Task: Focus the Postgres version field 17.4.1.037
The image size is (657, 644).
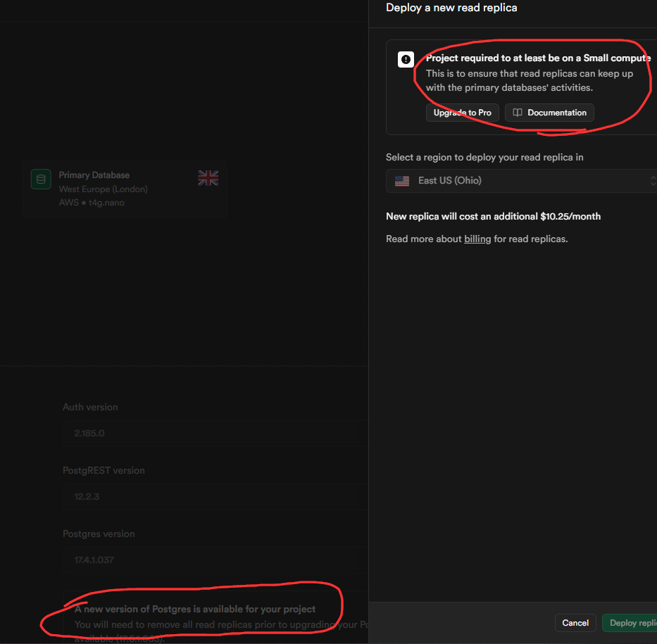Action: click(211, 560)
